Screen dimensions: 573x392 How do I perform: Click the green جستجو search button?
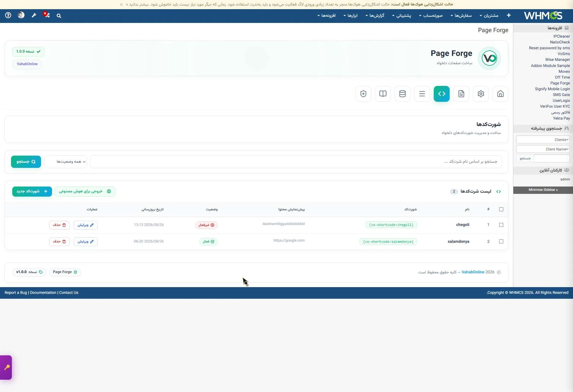coord(26,162)
